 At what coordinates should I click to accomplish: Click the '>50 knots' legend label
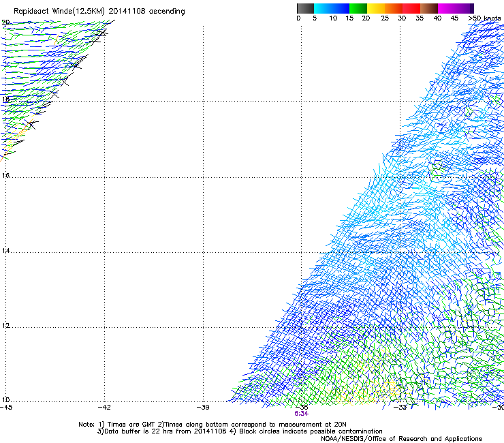point(484,18)
